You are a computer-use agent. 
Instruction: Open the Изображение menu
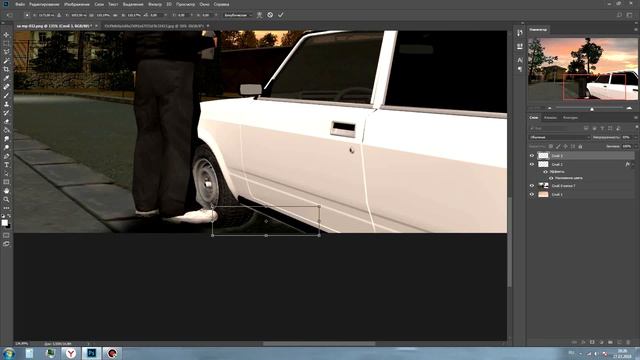point(77,4)
